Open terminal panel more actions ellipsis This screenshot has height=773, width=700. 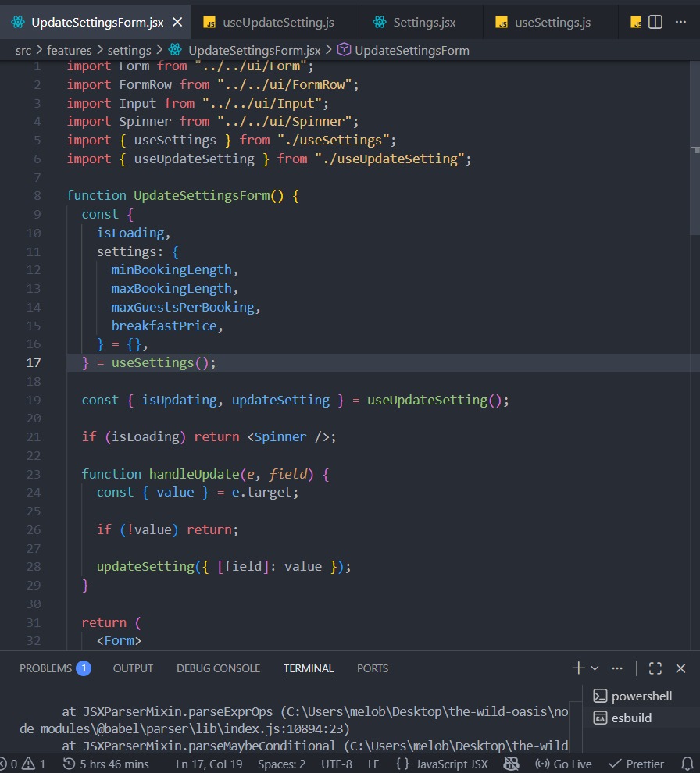(x=617, y=668)
